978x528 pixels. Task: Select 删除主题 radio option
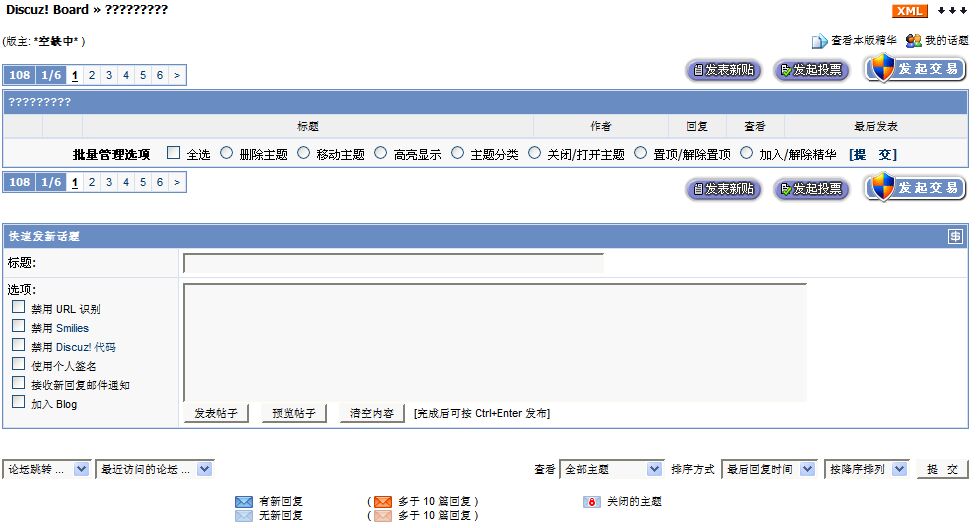coord(226,153)
